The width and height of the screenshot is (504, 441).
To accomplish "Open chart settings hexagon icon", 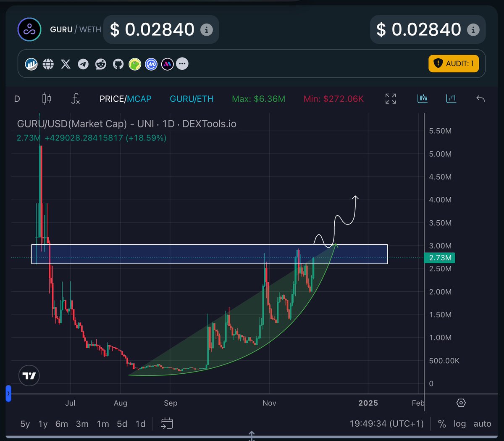I will click(x=461, y=403).
